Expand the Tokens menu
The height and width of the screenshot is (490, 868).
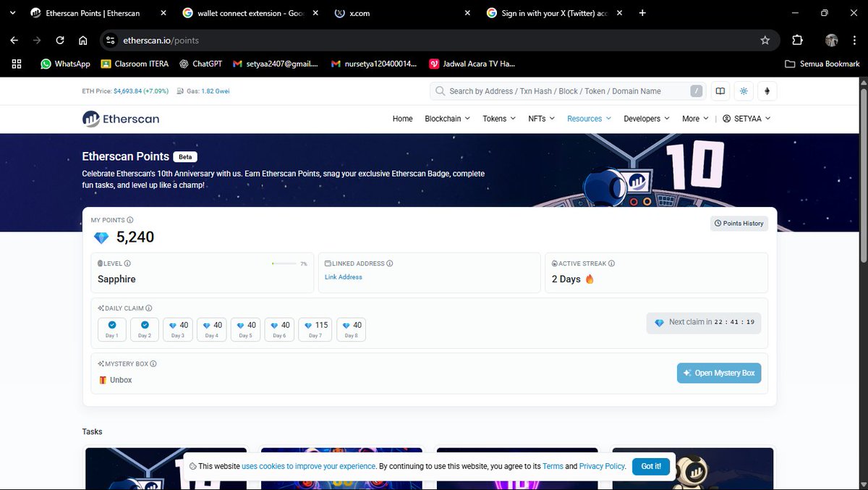[x=499, y=119]
